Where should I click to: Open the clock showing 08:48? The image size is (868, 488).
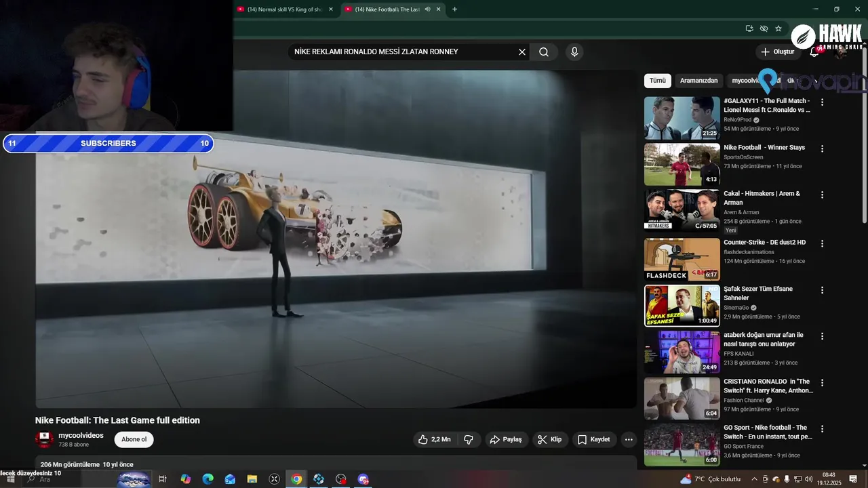click(x=829, y=479)
